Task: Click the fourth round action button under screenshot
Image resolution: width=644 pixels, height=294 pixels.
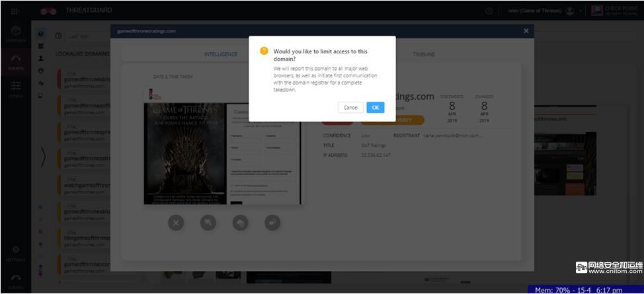Action: coord(272,223)
